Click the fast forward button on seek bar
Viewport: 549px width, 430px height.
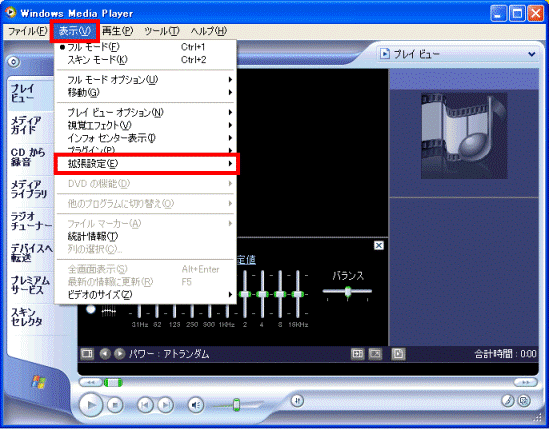(526, 382)
